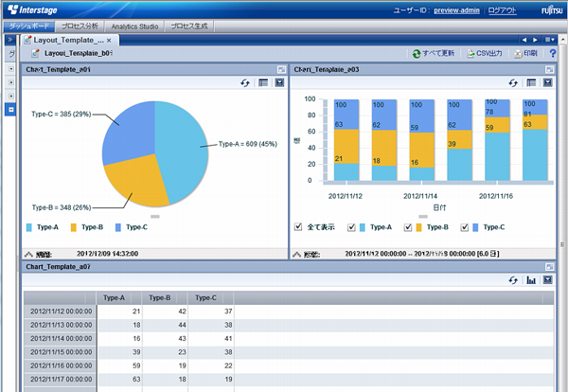Open Chart_Template_a03 options dropdown menu

coord(548,83)
